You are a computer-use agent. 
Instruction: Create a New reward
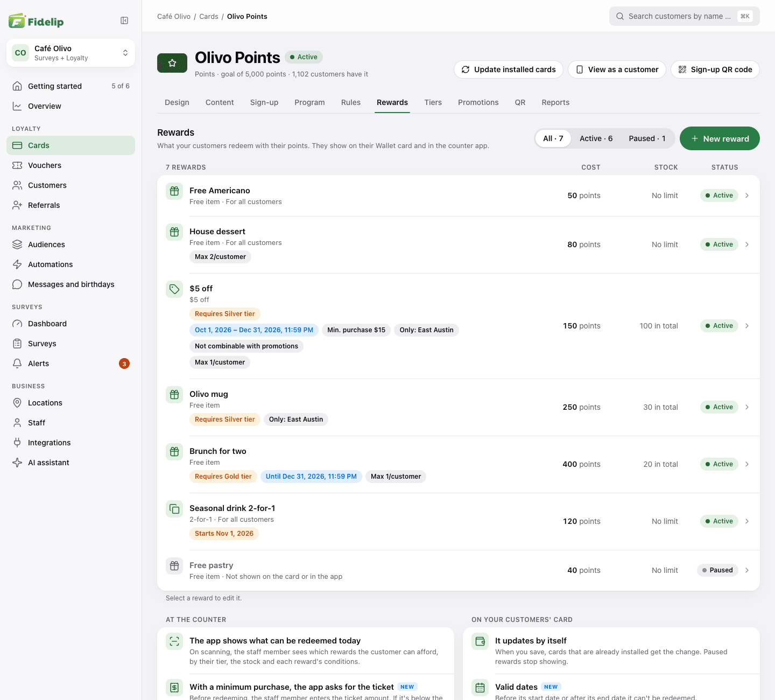[x=720, y=138]
